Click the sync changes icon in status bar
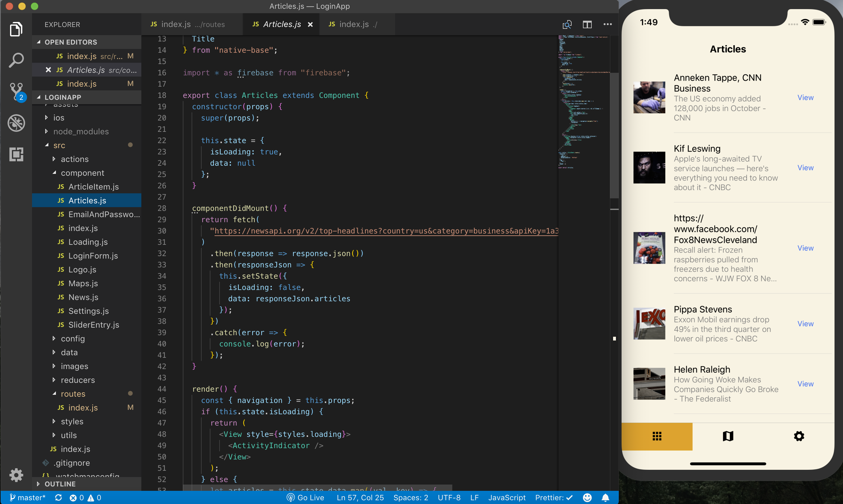Viewport: 843px width, 504px height. pos(58,497)
